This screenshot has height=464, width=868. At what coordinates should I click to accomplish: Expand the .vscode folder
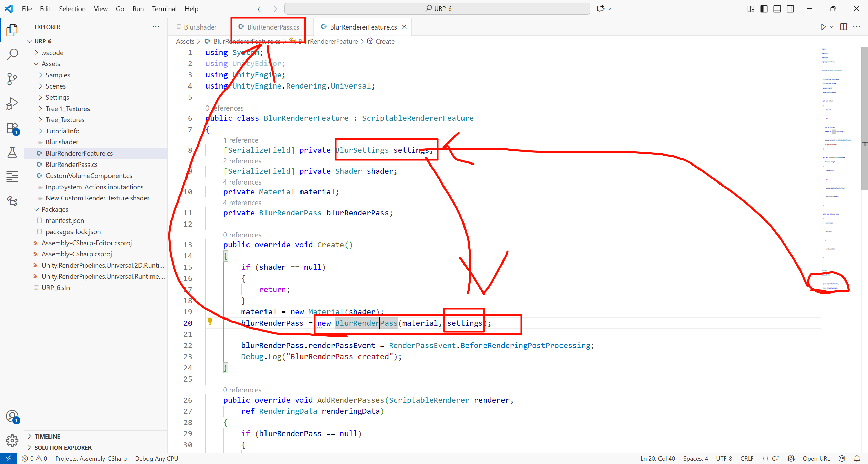point(37,53)
